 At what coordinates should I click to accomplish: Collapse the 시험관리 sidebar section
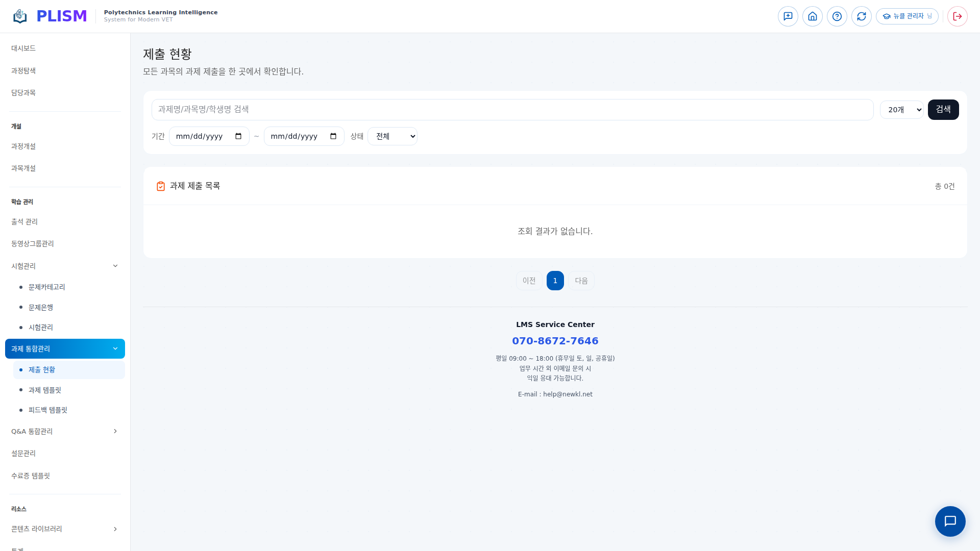[x=65, y=266]
